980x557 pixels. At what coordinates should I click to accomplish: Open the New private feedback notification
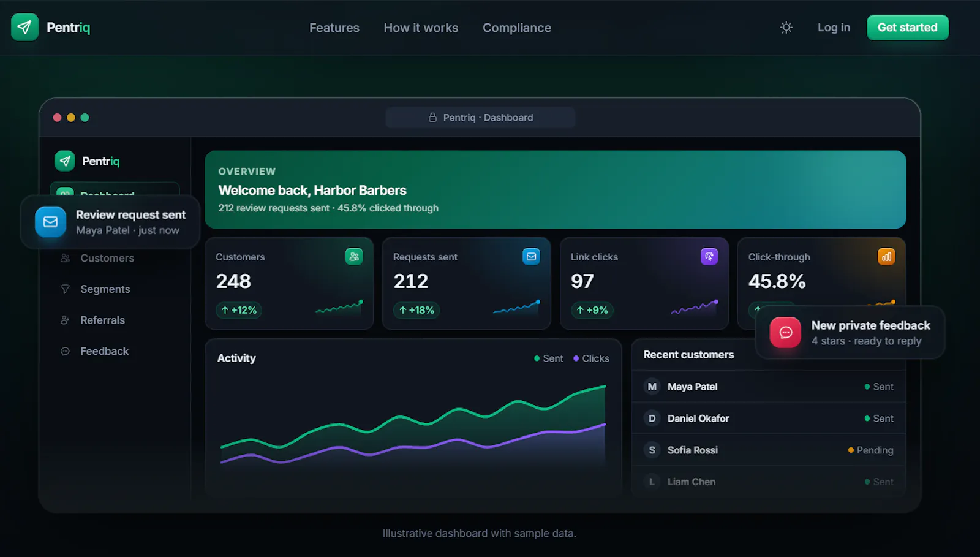pos(850,332)
